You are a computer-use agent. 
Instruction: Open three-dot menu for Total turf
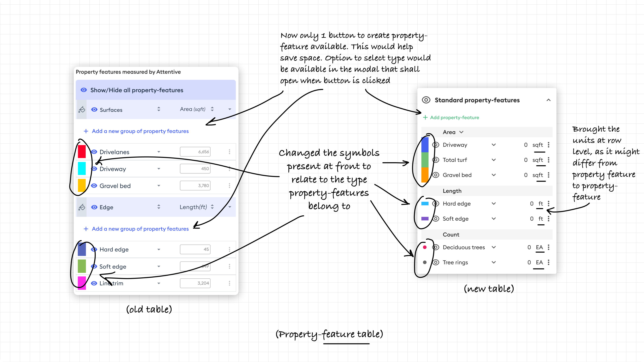coord(549,160)
